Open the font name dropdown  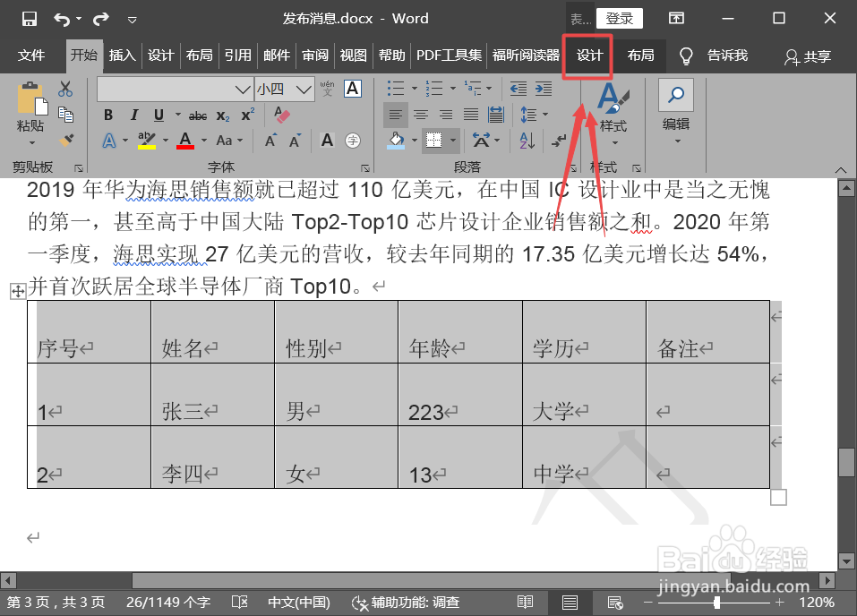tap(242, 90)
